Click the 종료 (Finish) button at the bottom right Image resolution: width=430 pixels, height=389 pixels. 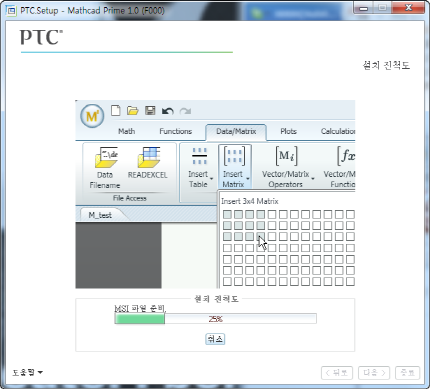pos(407,373)
